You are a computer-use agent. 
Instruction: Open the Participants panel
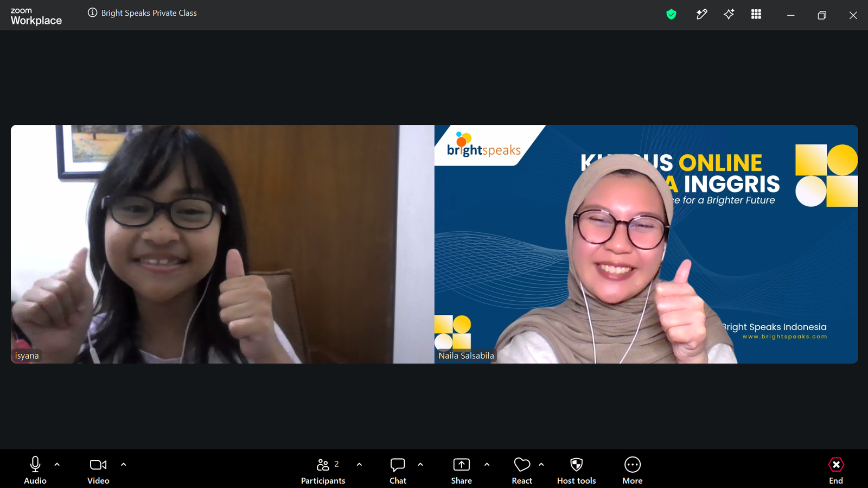[323, 470]
